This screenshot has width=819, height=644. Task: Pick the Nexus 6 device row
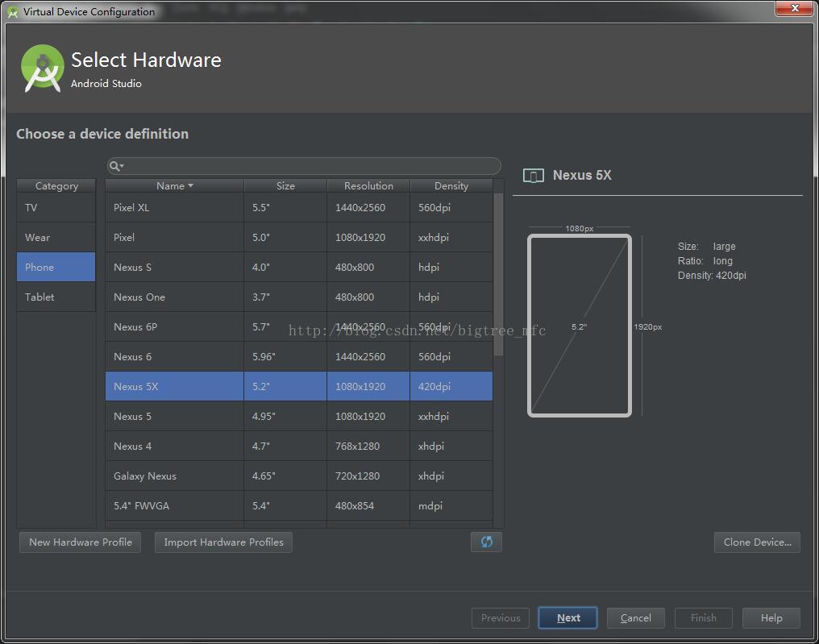click(x=299, y=356)
